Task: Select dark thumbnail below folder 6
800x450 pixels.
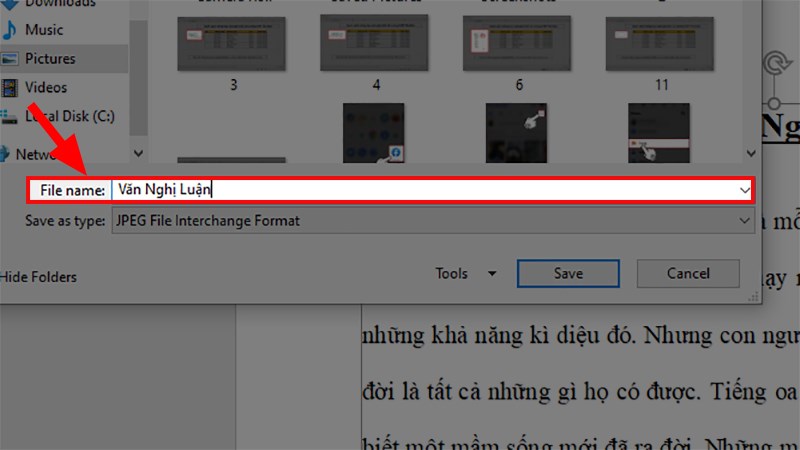Action: pos(516,133)
